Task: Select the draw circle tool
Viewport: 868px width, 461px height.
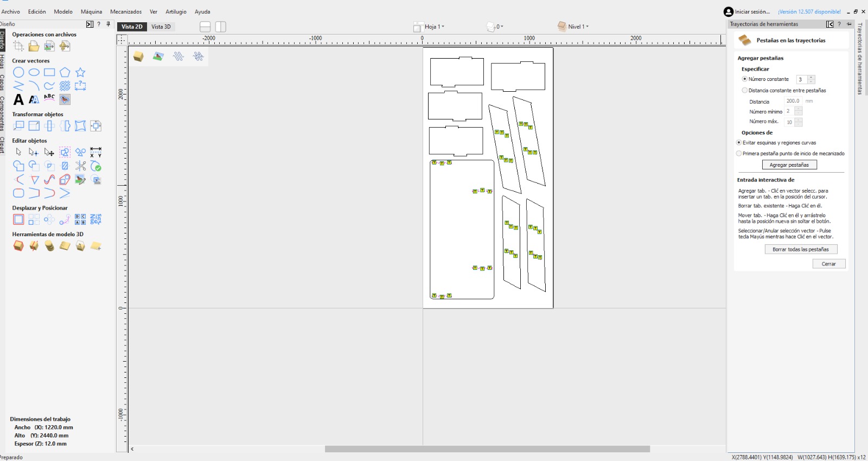Action: point(18,72)
